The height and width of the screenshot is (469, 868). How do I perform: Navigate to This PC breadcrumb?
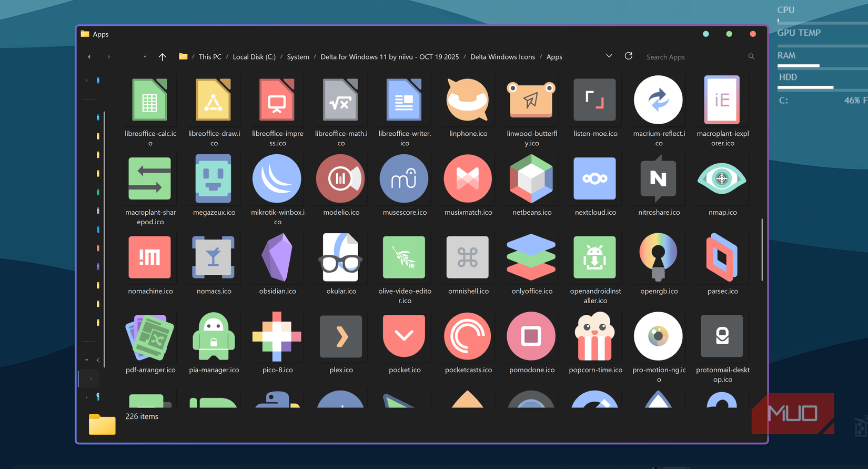210,57
